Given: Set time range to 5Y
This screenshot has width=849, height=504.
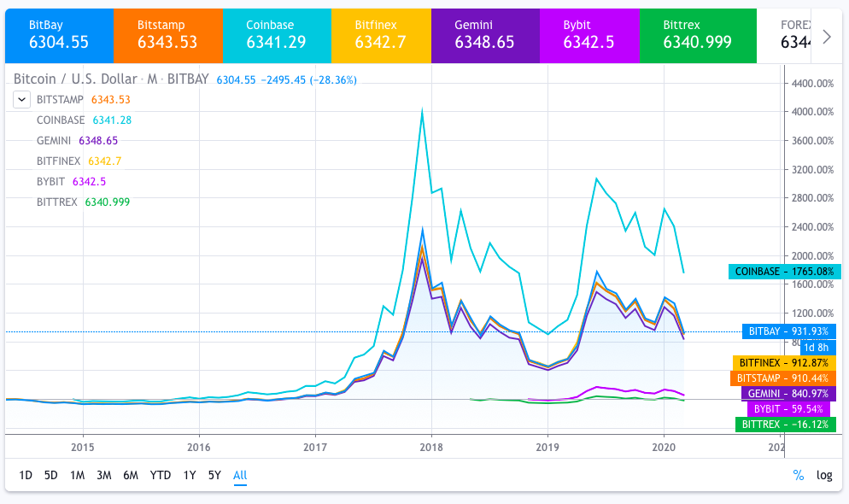Looking at the screenshot, I should coord(214,475).
